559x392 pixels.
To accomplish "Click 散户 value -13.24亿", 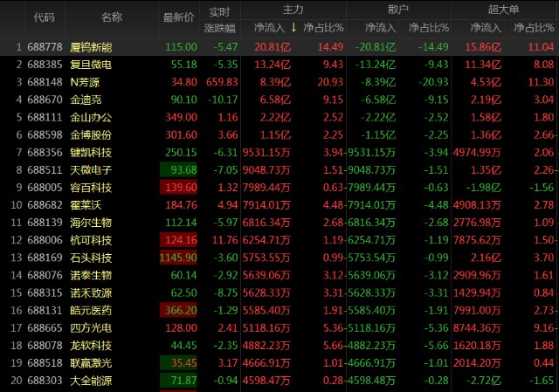I will (x=376, y=65).
